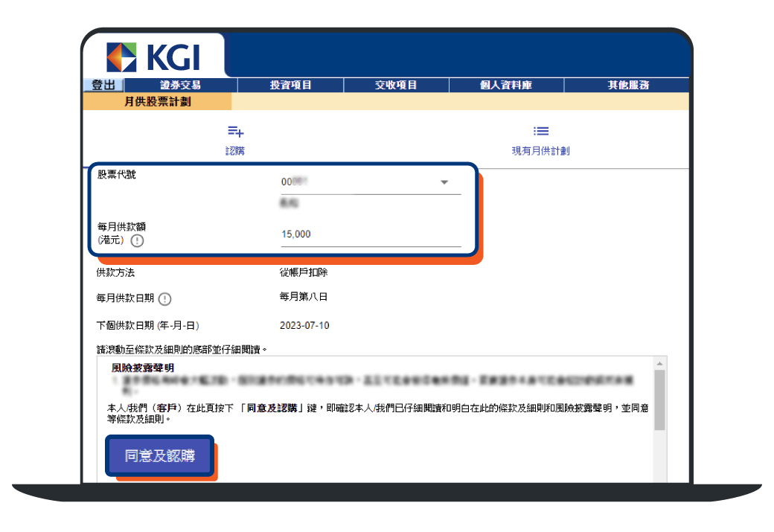Click the 每月供款額 amount input field
The height and width of the screenshot is (532, 774).
pos(371,235)
